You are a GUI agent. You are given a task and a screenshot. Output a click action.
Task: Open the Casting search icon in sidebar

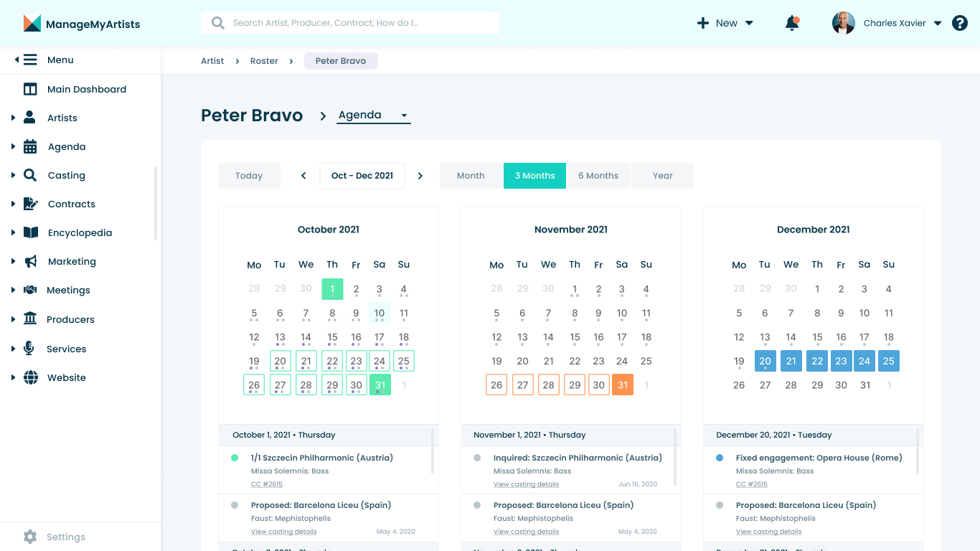tap(29, 175)
